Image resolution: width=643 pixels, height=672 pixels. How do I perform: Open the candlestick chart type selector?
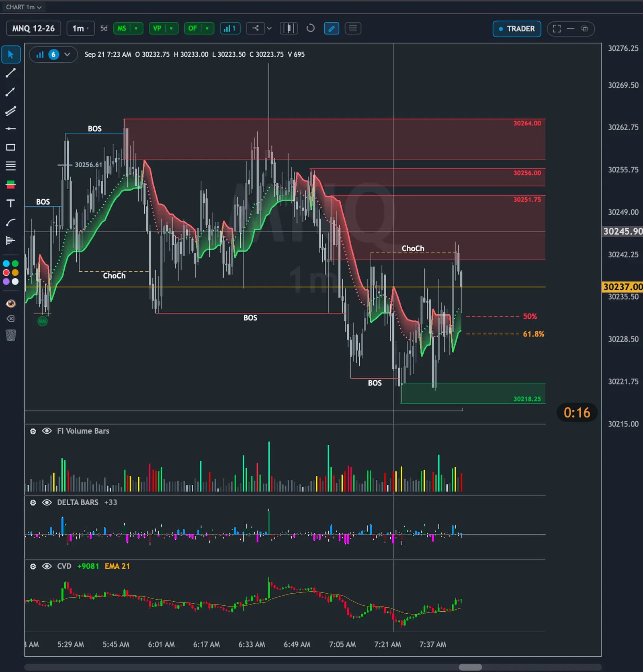coord(289,28)
